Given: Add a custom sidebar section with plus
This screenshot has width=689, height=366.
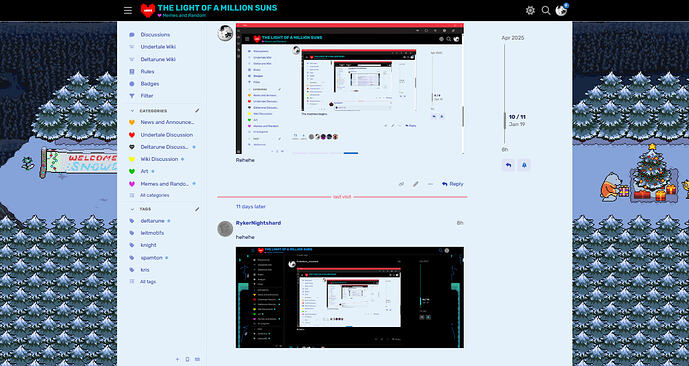Looking at the screenshot, I should coord(178,359).
